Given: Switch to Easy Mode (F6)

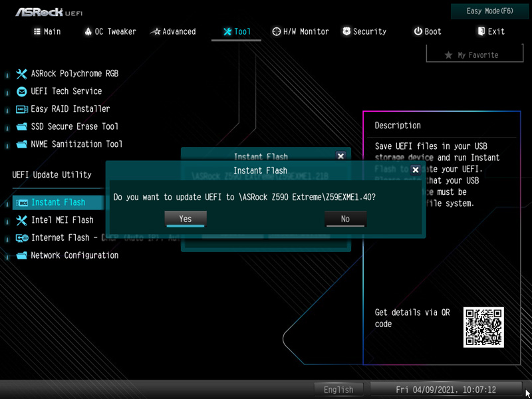Looking at the screenshot, I should tap(489, 11).
